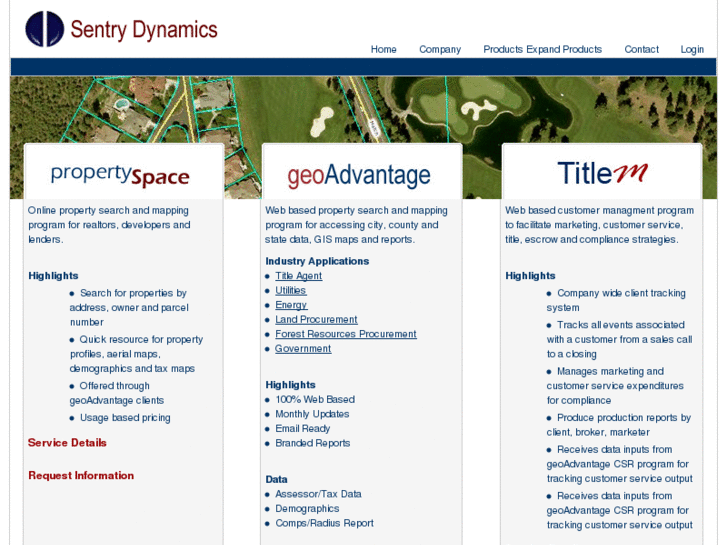
Task: Click the geoAdvantage product logo
Action: pyautogui.click(x=359, y=176)
